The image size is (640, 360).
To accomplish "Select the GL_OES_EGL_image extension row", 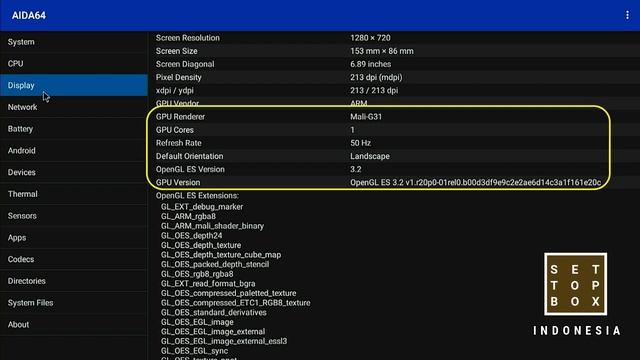I will (x=197, y=322).
